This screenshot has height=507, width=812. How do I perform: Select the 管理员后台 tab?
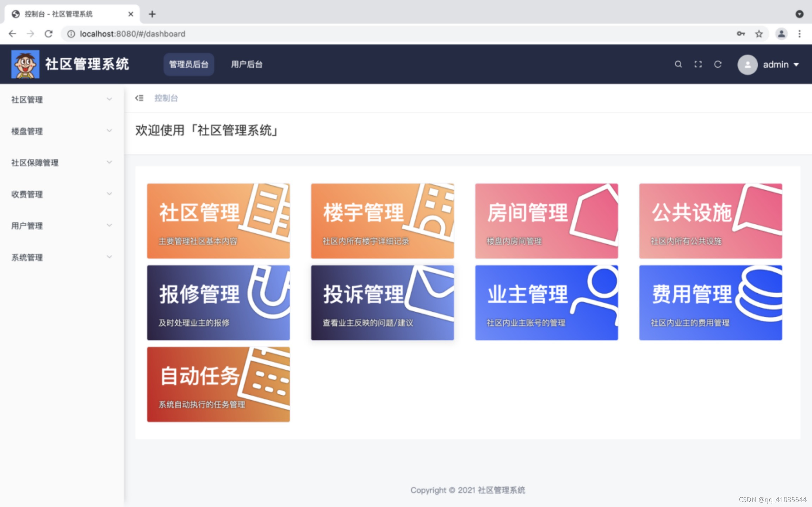tap(188, 64)
